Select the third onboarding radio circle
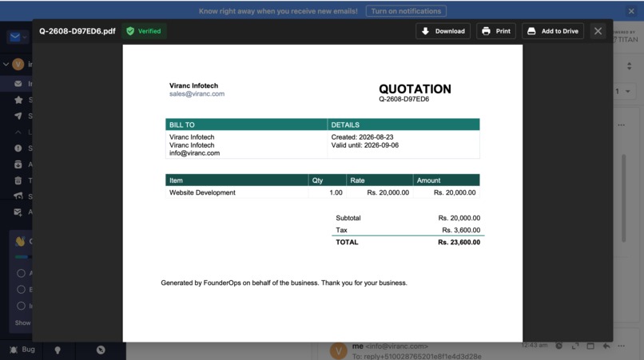This screenshot has height=360, width=644. pos(21,307)
